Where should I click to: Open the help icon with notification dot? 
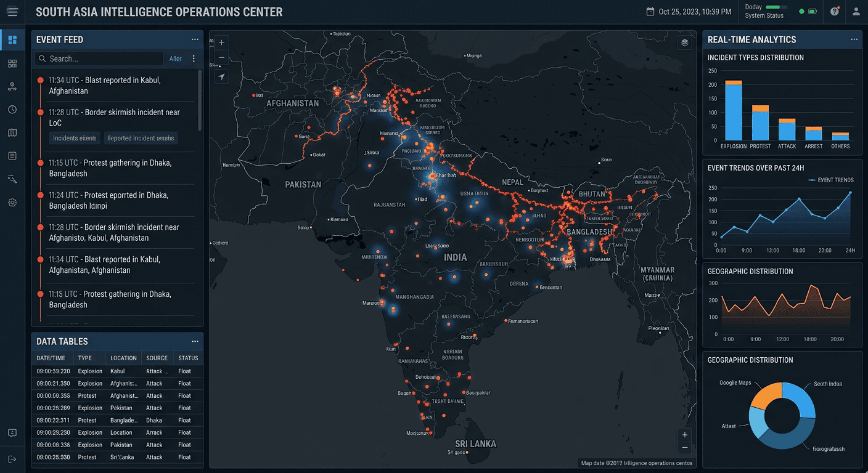pos(834,12)
